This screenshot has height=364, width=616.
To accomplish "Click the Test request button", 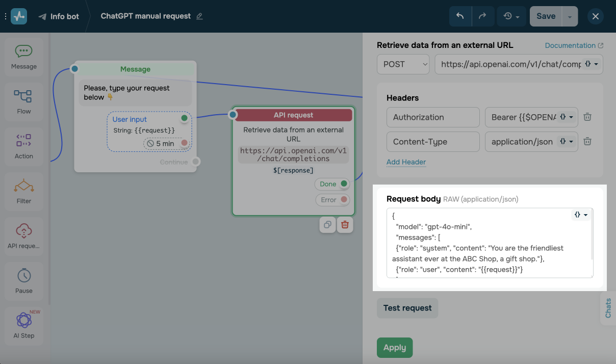I will pos(407,308).
